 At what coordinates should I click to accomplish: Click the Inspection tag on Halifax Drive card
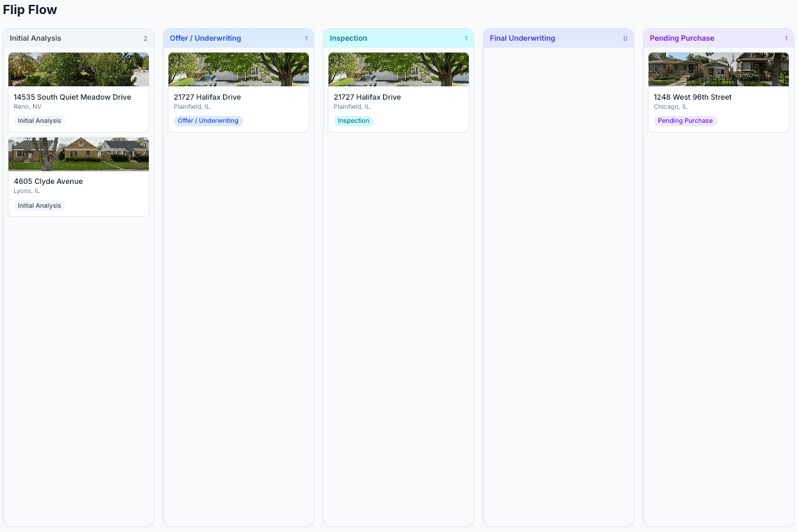[x=354, y=121]
